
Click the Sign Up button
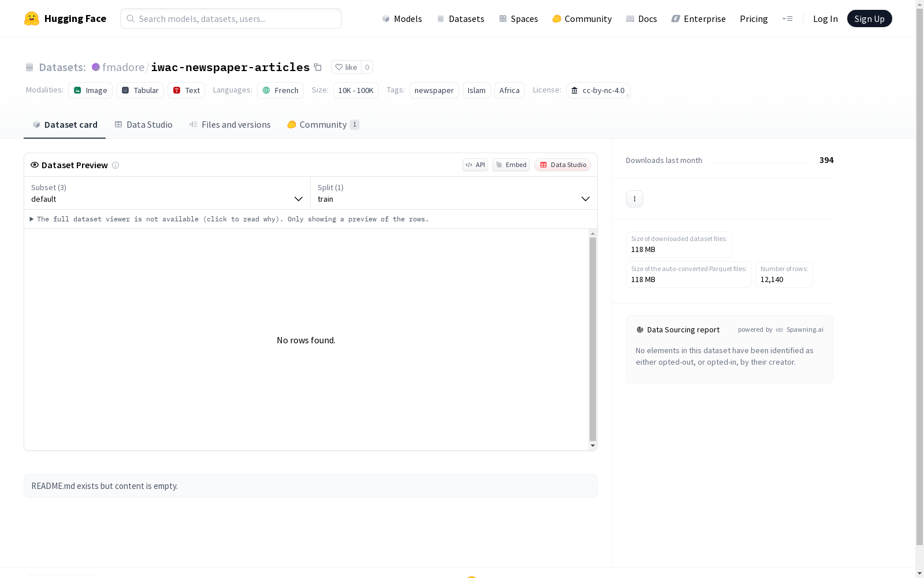point(869,18)
